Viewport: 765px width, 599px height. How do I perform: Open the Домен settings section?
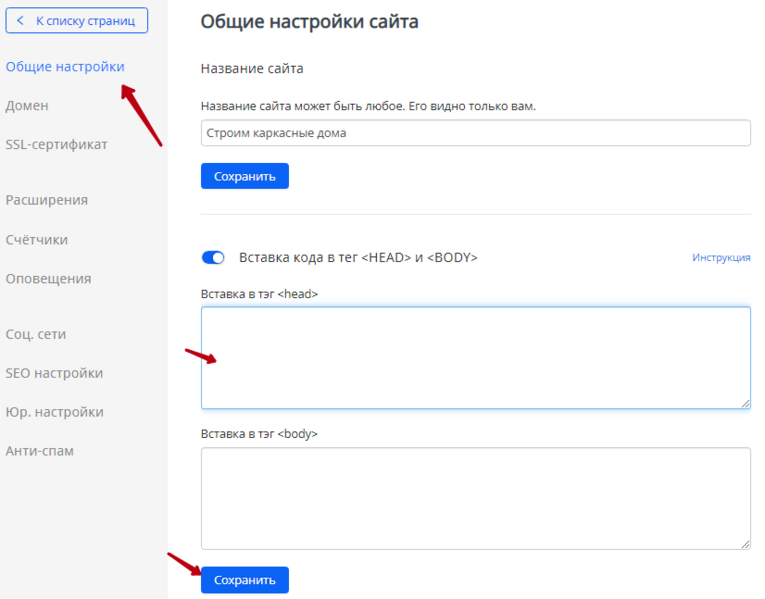27,105
